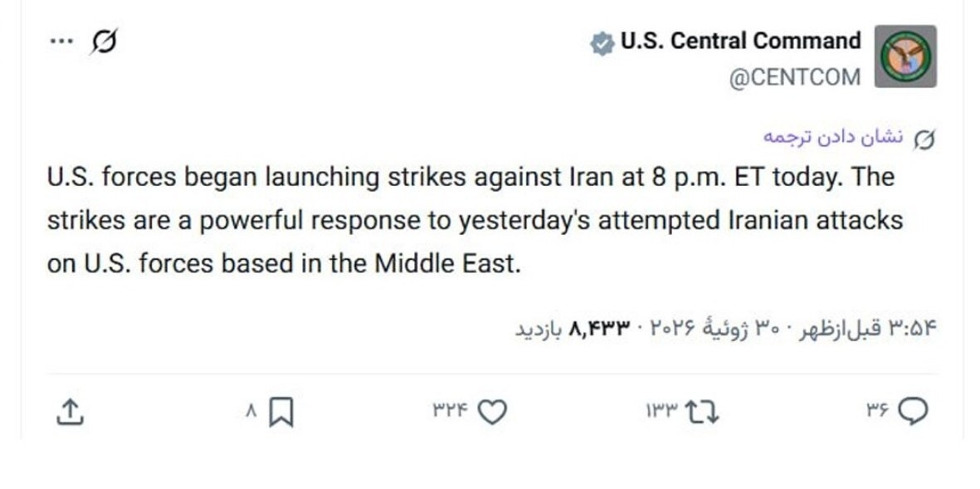Click the post text about strikes against Iran
Image resolution: width=980 pixels, height=489 pixels.
point(475,221)
